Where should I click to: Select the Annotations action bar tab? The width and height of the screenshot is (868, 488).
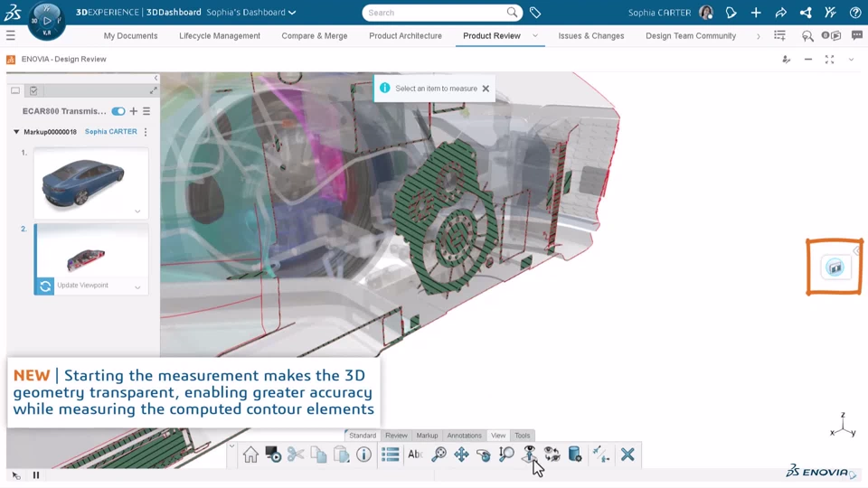pos(464,436)
